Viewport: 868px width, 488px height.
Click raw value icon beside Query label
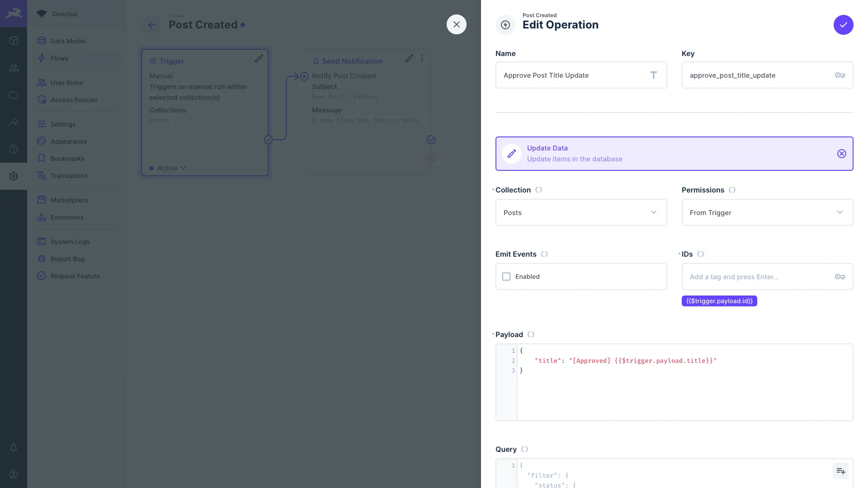click(x=524, y=450)
